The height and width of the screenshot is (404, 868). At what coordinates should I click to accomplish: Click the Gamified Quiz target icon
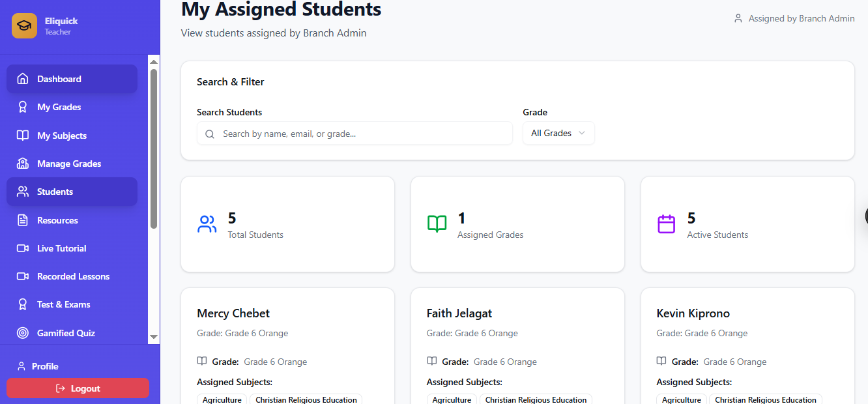[23, 333]
